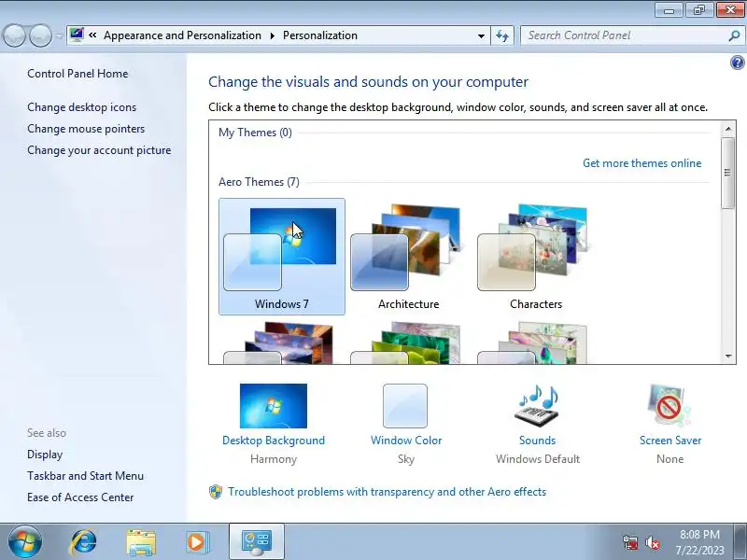
Task: Select Appearance and Personalization breadcrumb
Action: tap(182, 35)
